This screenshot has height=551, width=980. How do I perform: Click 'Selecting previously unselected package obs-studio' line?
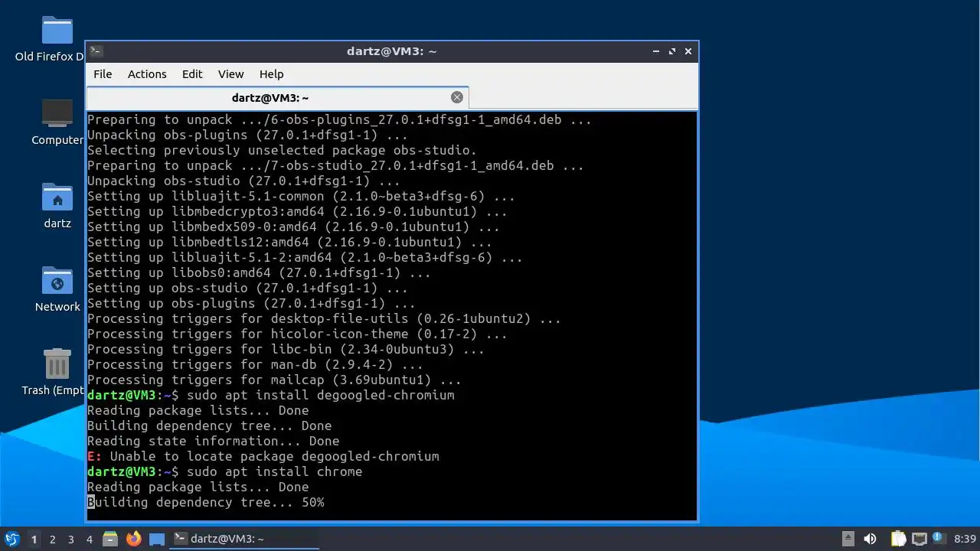click(282, 151)
